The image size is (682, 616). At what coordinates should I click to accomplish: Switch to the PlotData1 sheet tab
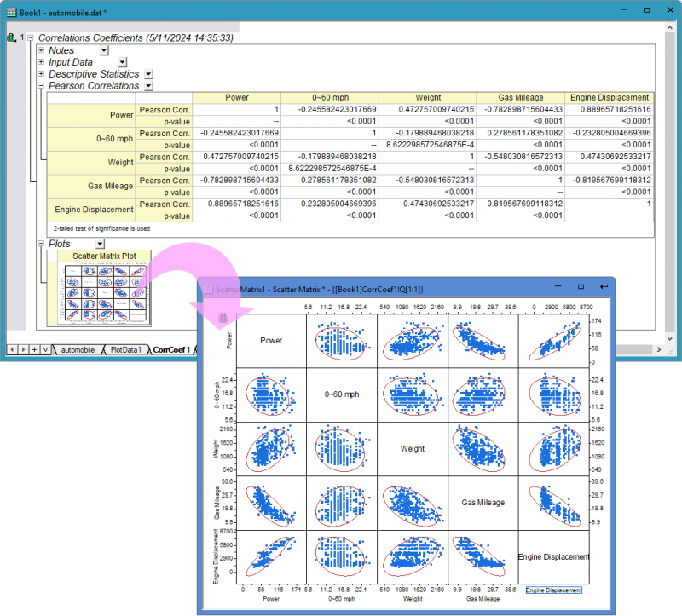click(x=125, y=350)
